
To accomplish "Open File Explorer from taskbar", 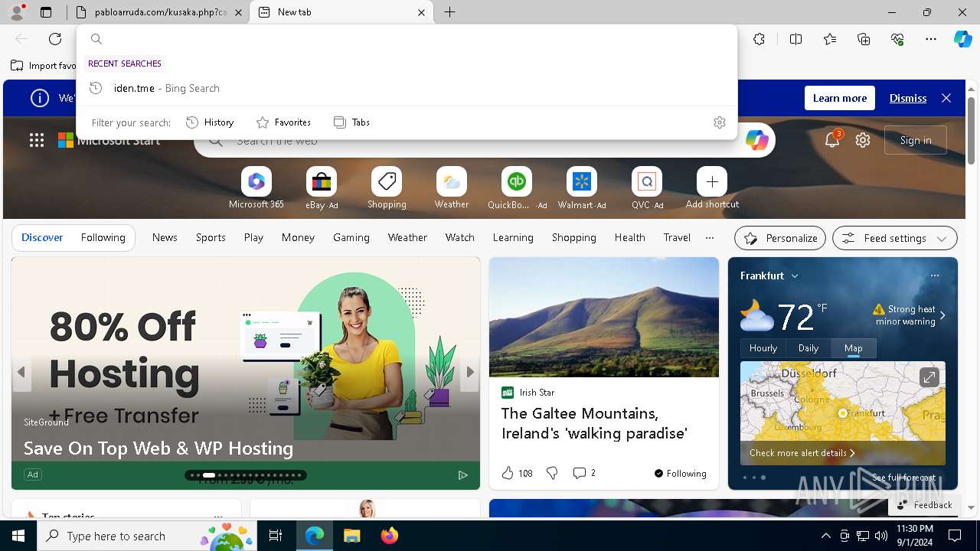I will (351, 536).
